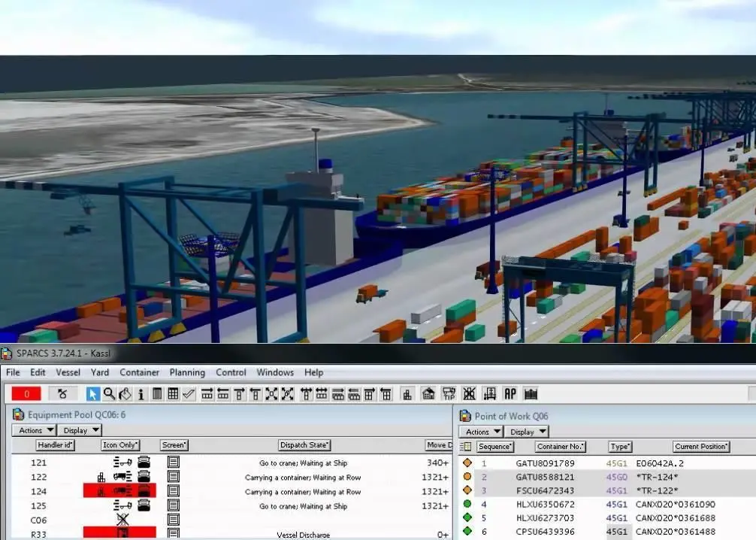Open the Control menu
Viewport: 756px width, 540px height.
231,372
